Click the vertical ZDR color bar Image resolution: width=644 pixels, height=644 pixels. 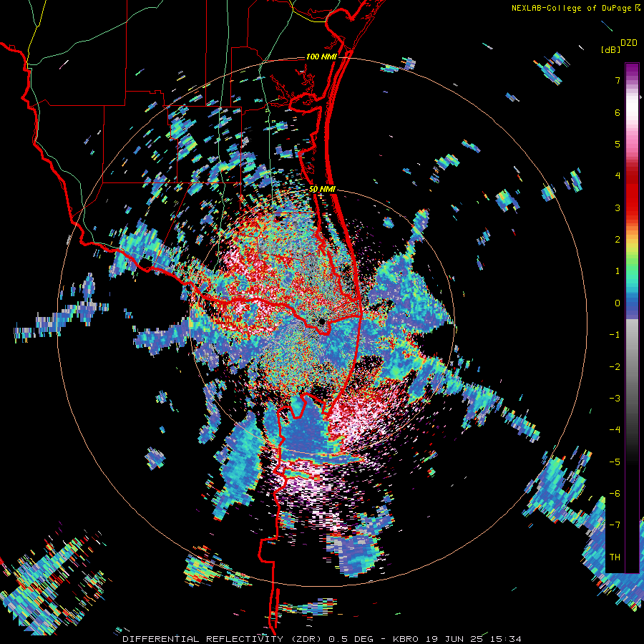632,318
